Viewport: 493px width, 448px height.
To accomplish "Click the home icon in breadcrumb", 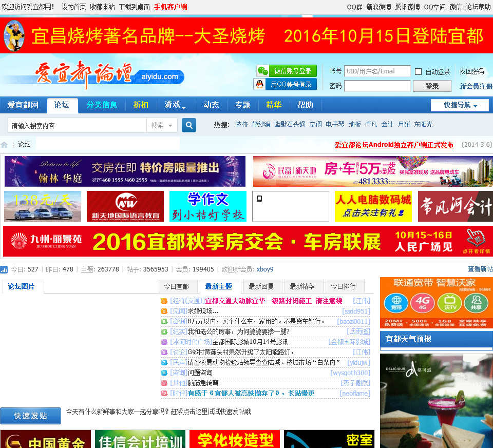I will 4,145.
